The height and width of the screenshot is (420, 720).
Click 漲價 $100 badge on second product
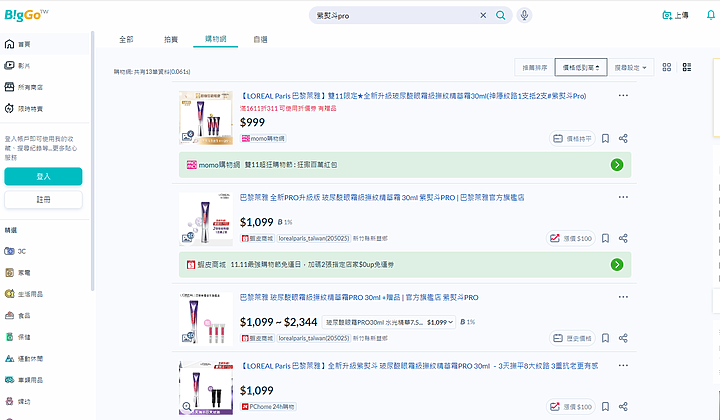coord(570,238)
